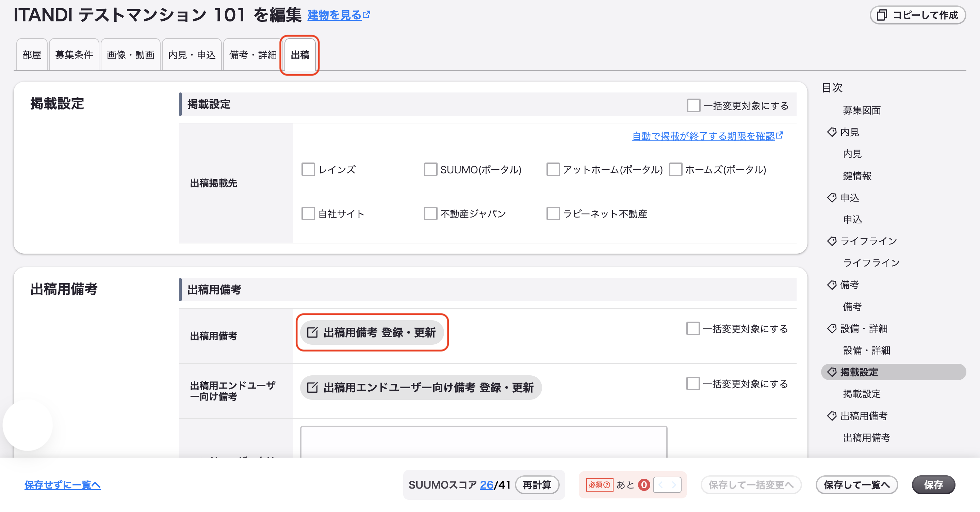The image size is (980, 512).
Task: Click the edit icon in 出稿用備考 登録・更新
Action: click(312, 332)
